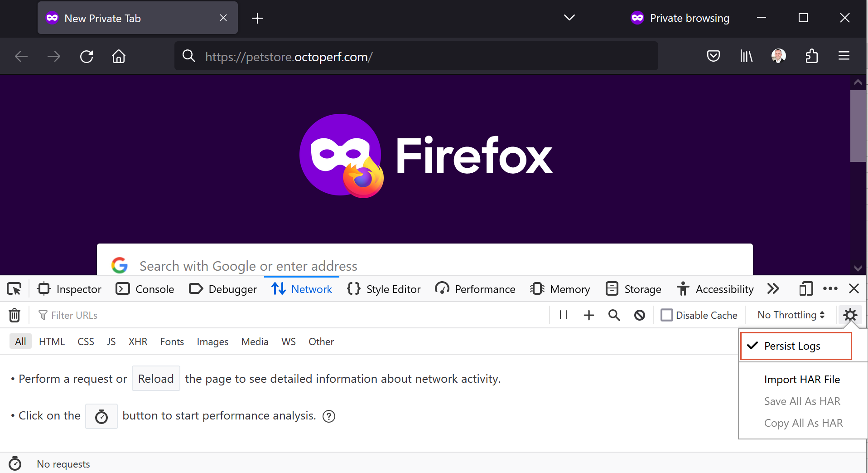The width and height of the screenshot is (868, 473).
Task: Filter requests by Fonts
Action: [x=172, y=341]
